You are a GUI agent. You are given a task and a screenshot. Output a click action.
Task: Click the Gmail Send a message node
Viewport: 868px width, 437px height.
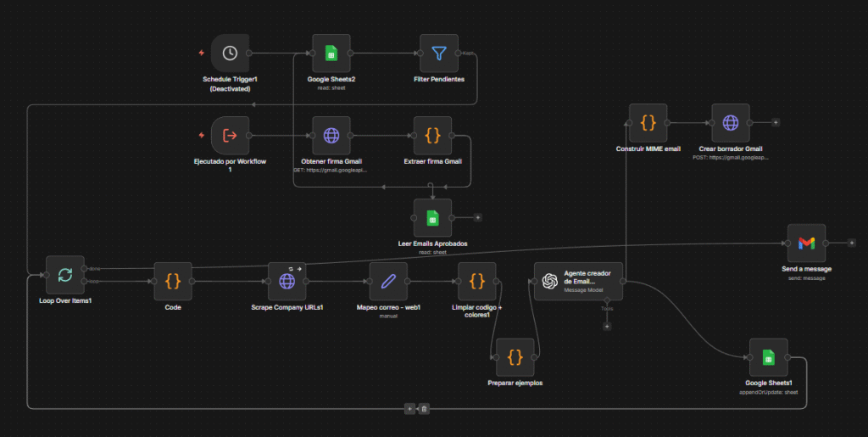[x=806, y=244]
